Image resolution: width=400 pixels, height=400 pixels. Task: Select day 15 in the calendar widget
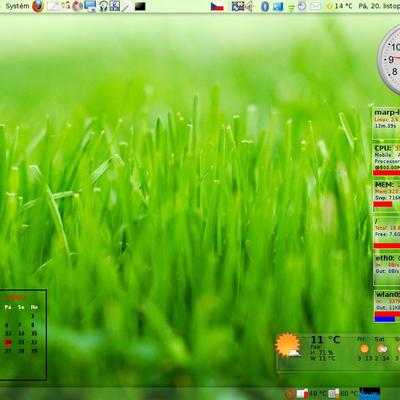tap(34, 333)
